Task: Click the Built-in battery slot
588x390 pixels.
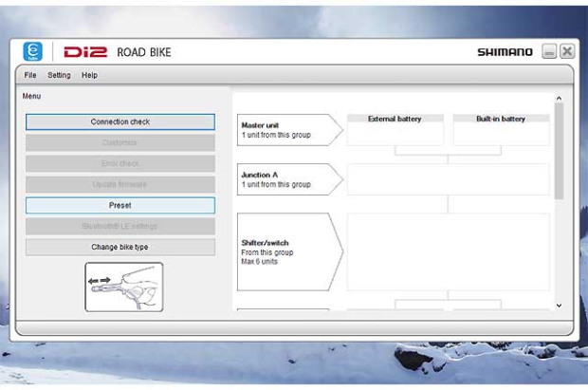Action: [501, 131]
